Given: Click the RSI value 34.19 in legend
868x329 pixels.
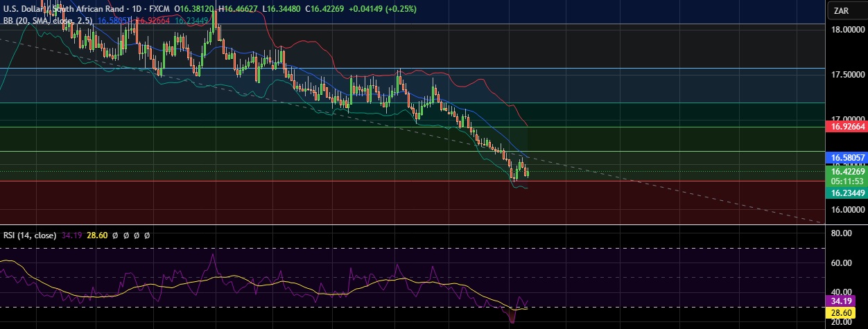Looking at the screenshot, I should 72,235.
